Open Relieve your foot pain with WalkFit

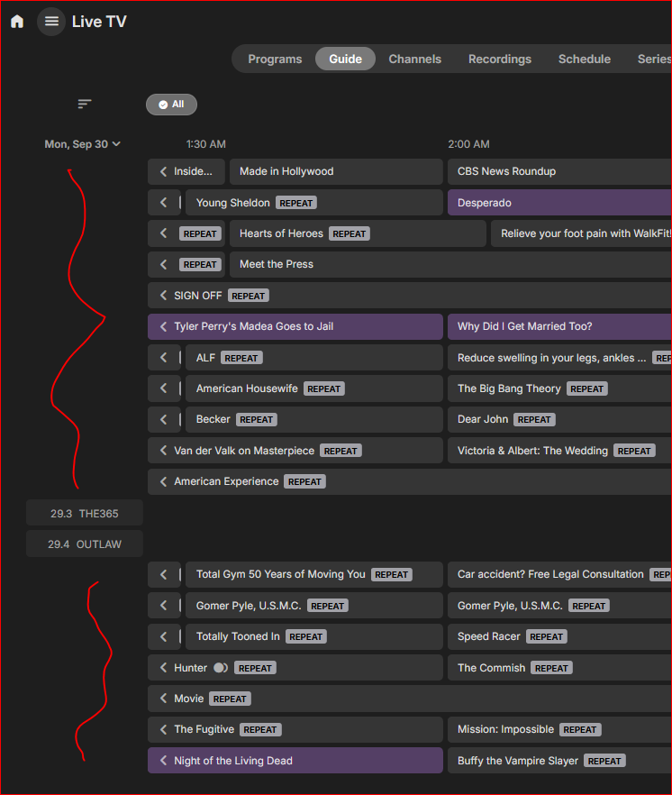click(x=581, y=233)
